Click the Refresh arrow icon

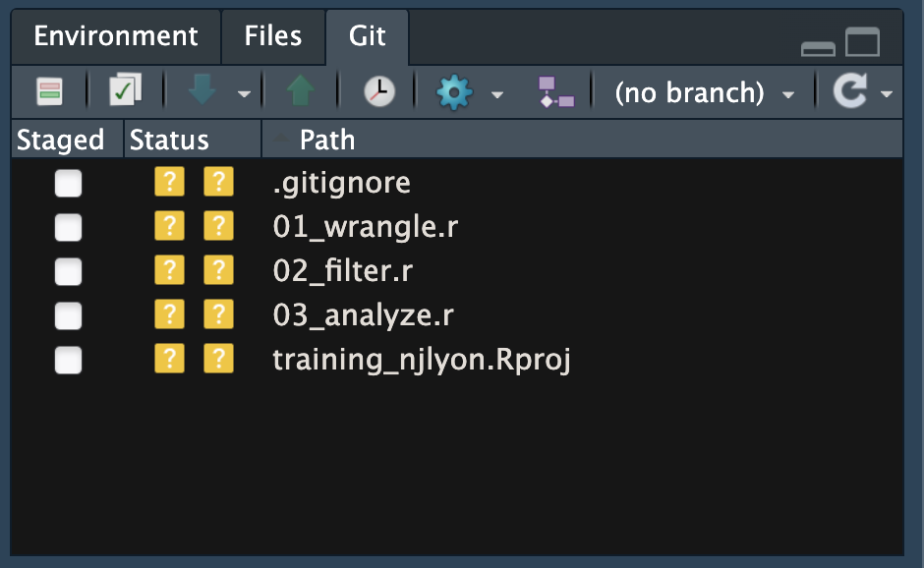coord(848,91)
